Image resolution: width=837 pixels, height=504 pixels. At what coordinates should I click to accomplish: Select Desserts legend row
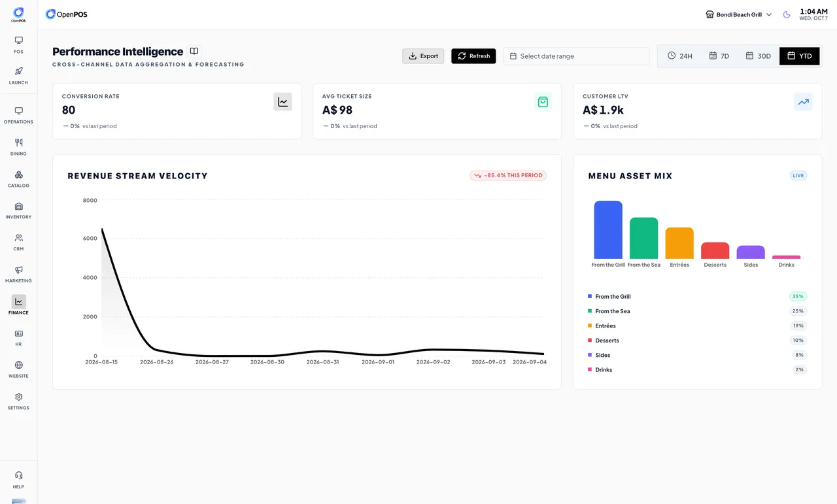697,341
